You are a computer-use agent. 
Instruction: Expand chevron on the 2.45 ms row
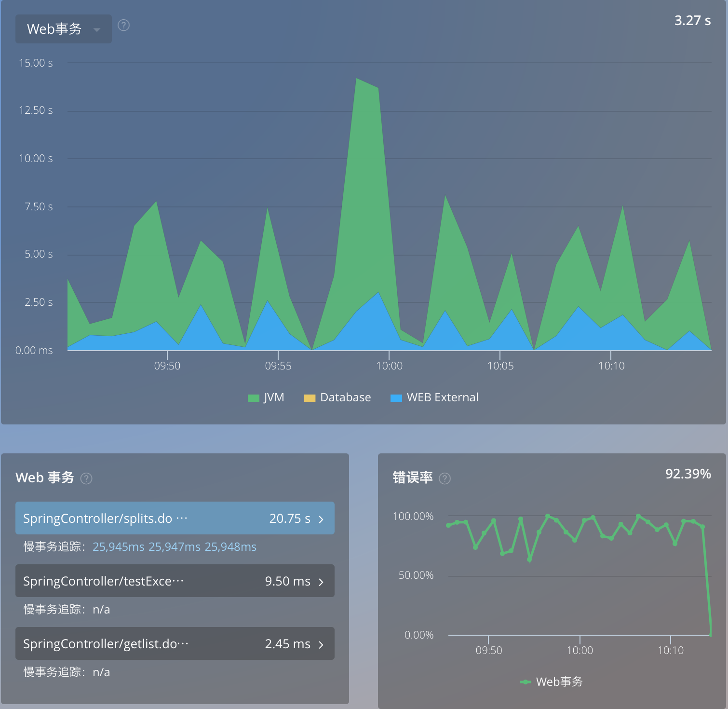point(321,644)
